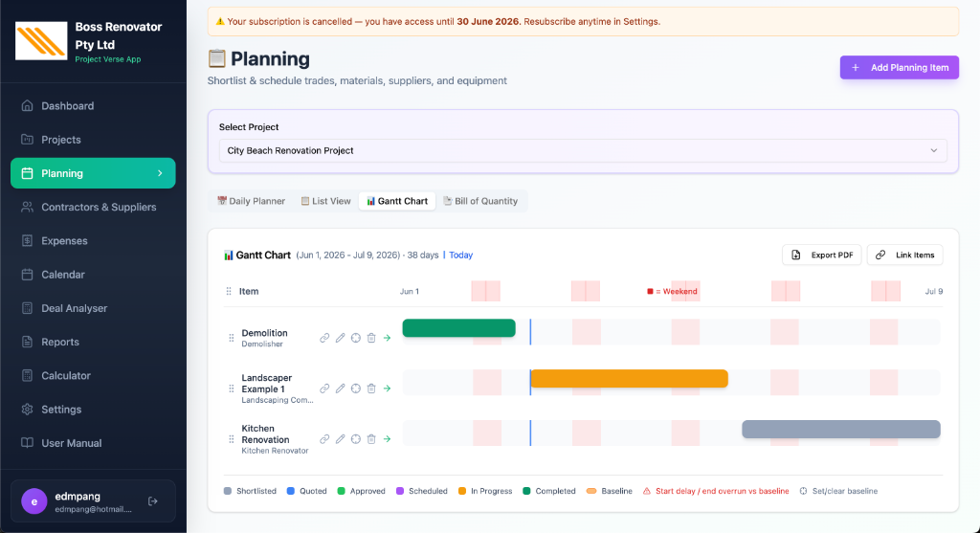The image size is (980, 533).
Task: Click Boss Renovator company logo
Action: click(x=41, y=41)
